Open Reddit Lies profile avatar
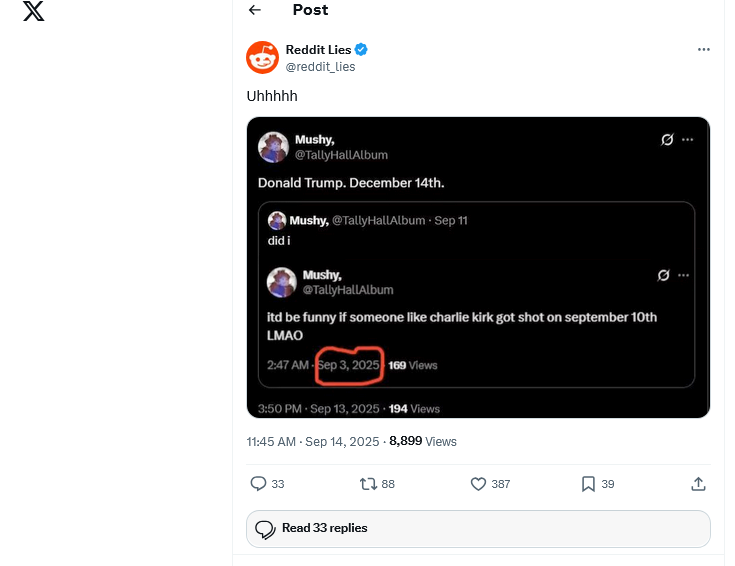This screenshot has width=735, height=566. pyautogui.click(x=262, y=57)
